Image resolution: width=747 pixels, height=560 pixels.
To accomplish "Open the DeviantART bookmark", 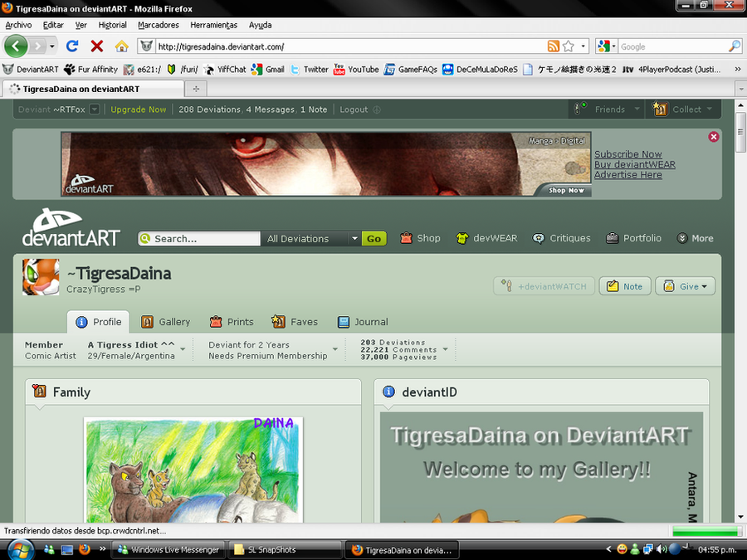I will pyautogui.click(x=31, y=70).
